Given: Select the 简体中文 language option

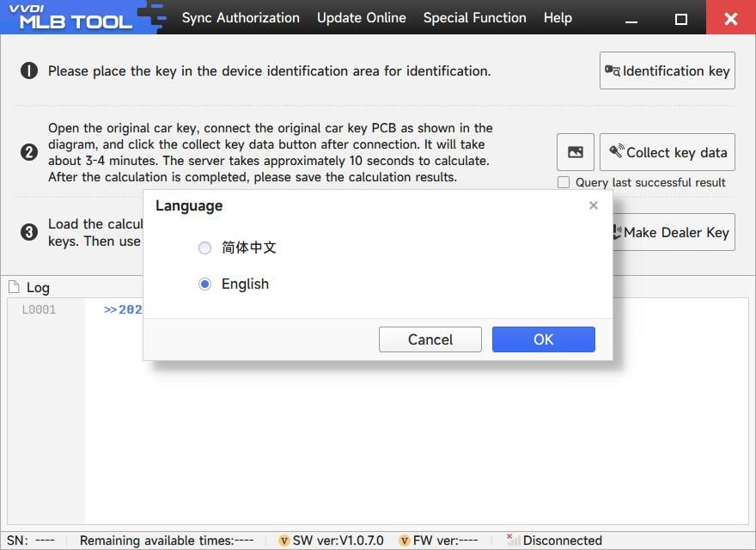Looking at the screenshot, I should (204, 247).
